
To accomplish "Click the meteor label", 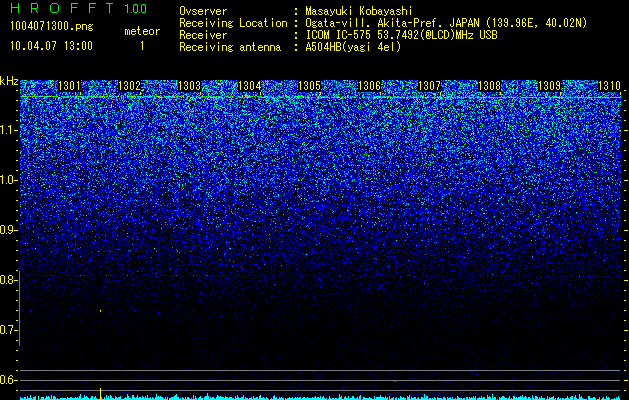I will point(142,31).
